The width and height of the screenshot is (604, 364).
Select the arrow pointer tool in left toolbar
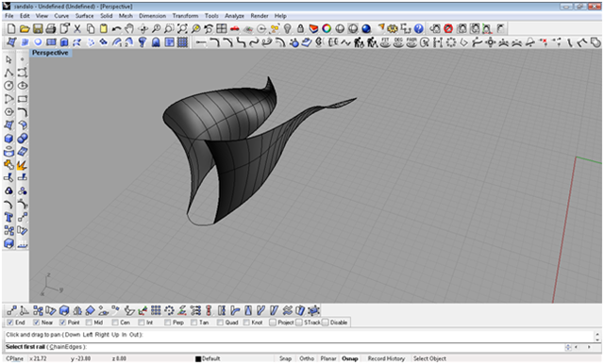[8, 59]
